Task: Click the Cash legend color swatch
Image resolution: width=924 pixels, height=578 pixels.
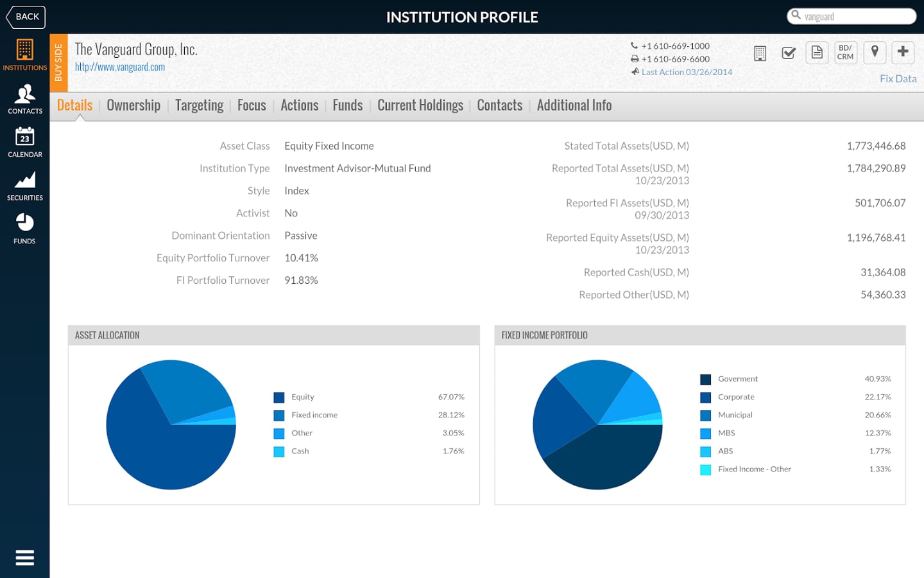Action: coord(279,451)
